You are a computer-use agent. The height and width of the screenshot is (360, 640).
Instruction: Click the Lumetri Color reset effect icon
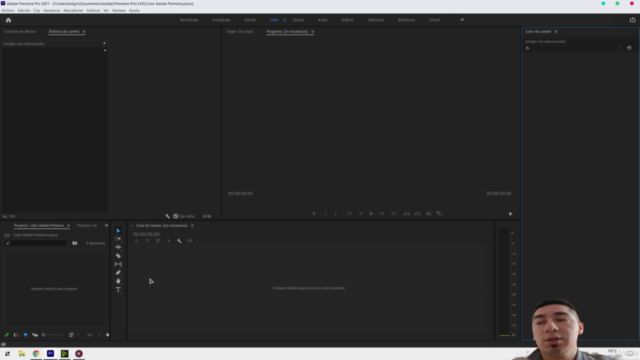(x=629, y=48)
